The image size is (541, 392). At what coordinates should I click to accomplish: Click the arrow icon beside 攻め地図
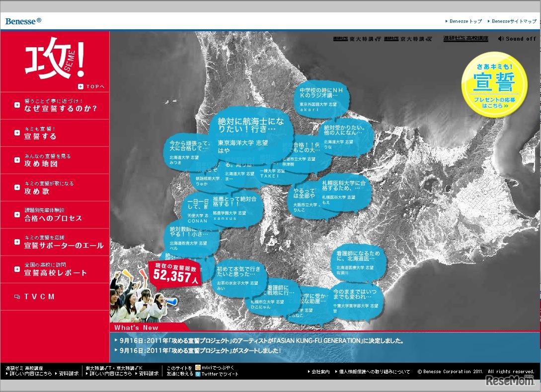(x=17, y=160)
